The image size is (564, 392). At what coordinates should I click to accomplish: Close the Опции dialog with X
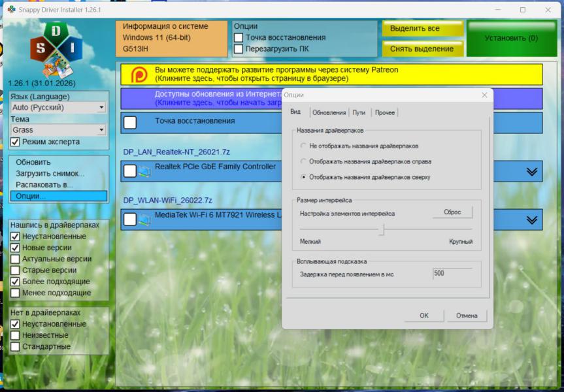484,95
